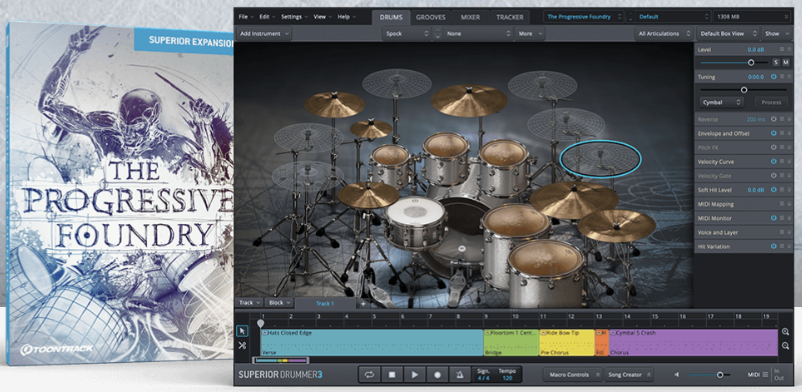Switch to the Tracker tab
The image size is (802, 392).
(x=510, y=17)
